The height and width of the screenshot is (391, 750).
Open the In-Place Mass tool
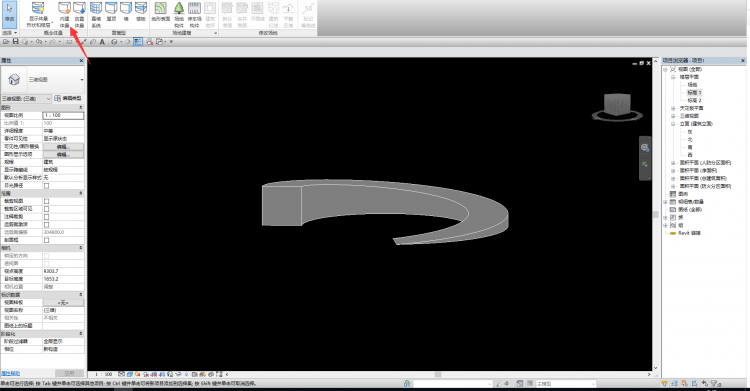pos(65,14)
